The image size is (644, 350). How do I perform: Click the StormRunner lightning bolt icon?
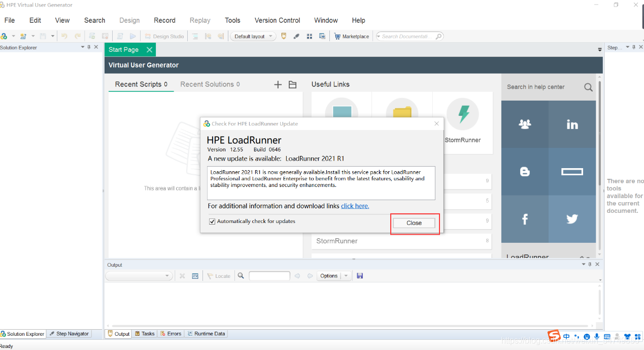click(x=463, y=114)
